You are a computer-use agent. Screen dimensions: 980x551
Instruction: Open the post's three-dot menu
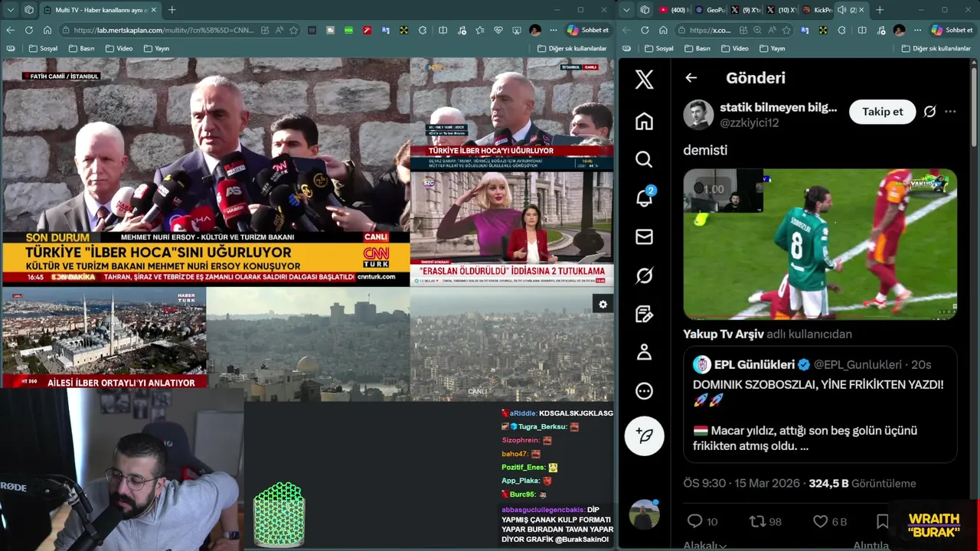(x=950, y=112)
